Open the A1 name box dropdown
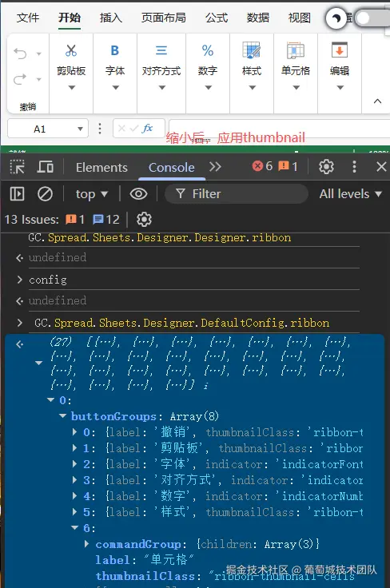This screenshot has height=588, width=390. point(80,129)
